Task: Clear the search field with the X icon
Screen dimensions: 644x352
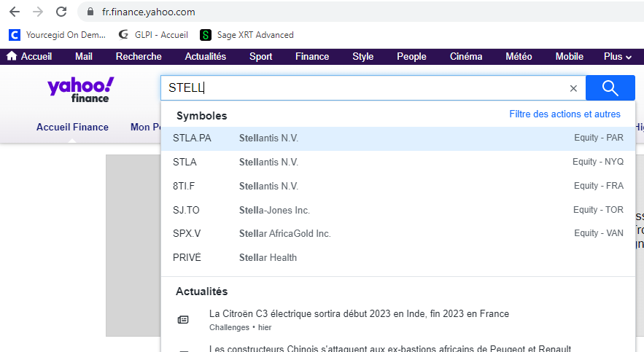Action: 573,88
